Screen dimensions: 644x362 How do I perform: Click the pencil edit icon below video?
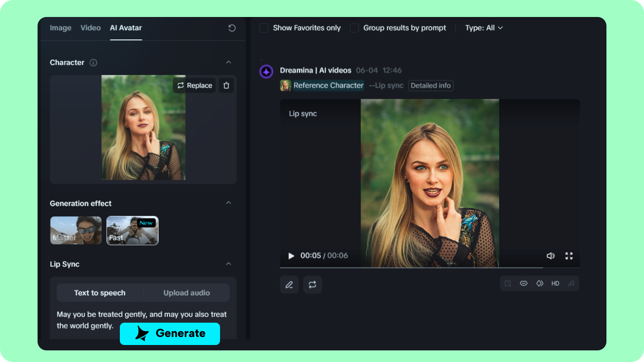tap(289, 285)
